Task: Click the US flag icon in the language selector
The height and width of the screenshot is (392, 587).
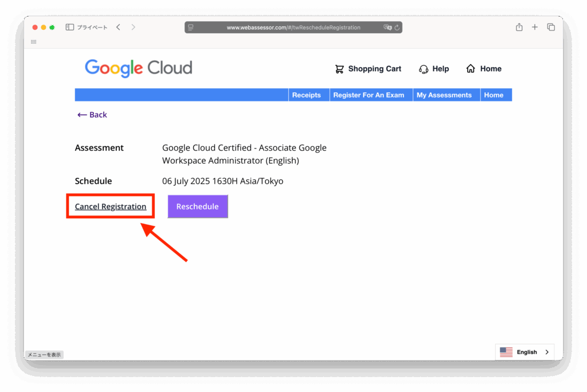Action: coord(506,352)
